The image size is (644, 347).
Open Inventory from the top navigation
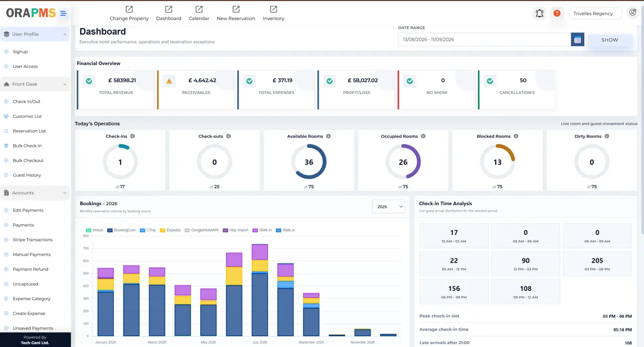coord(273,13)
